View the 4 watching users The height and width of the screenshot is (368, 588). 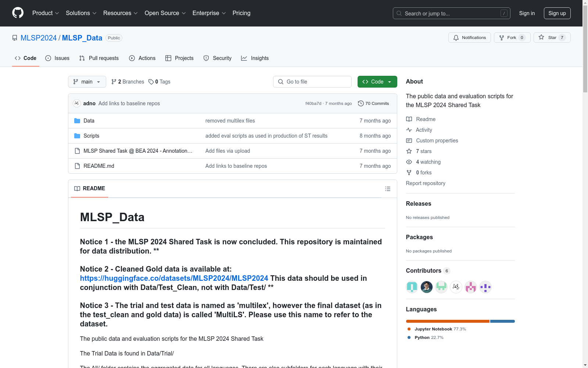point(428,162)
